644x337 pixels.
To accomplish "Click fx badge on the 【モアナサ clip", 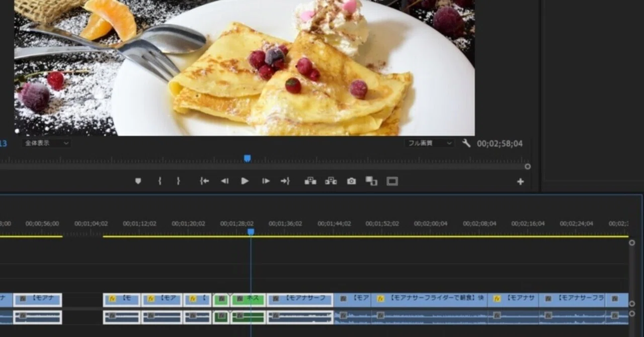I will pos(497,299).
